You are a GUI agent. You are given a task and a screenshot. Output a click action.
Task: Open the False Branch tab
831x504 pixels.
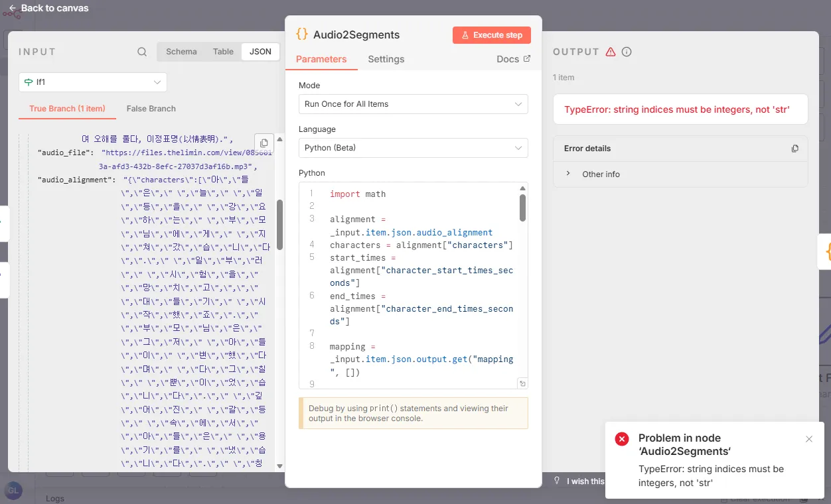(x=151, y=109)
